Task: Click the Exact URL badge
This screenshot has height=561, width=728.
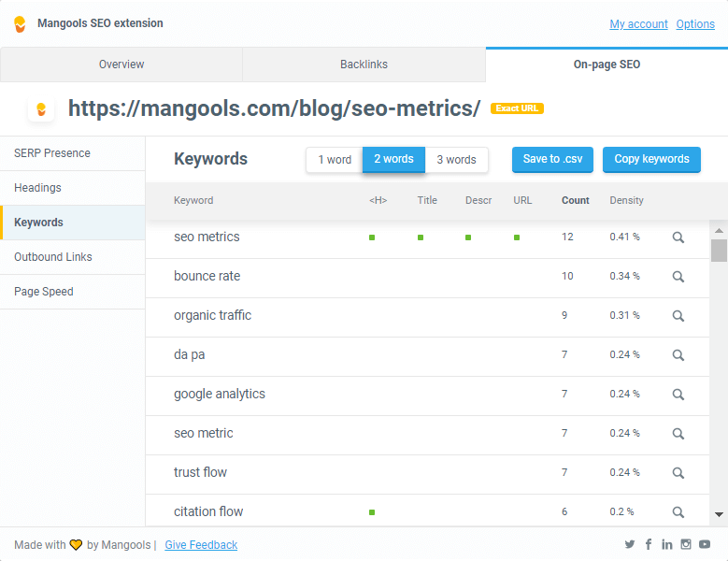Action: (x=517, y=108)
